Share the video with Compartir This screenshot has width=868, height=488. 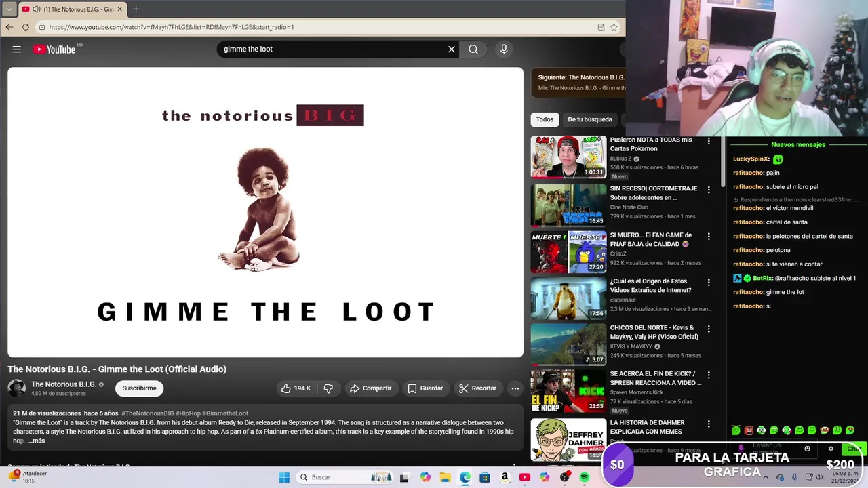[x=370, y=388]
